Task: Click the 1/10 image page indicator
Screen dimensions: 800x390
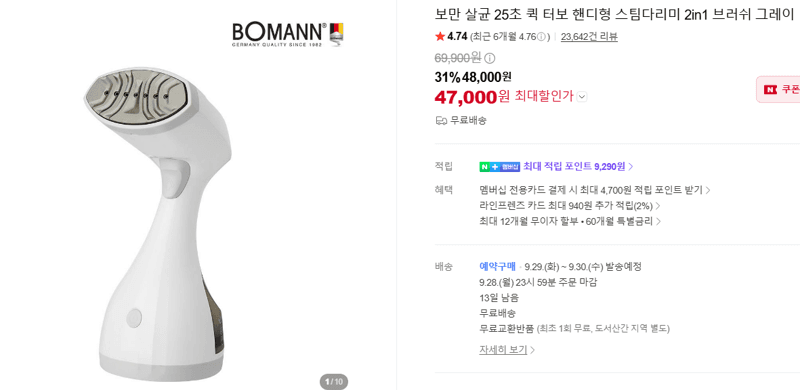Action: pyautogui.click(x=334, y=381)
